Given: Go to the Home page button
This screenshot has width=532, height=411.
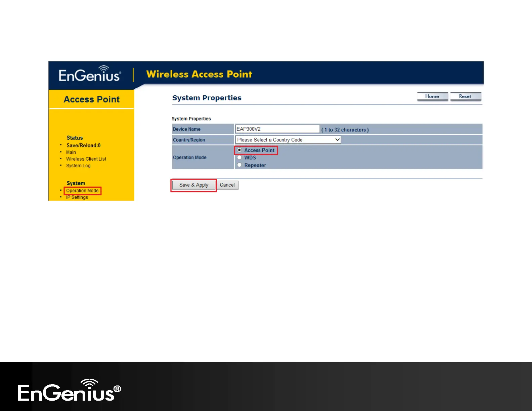Looking at the screenshot, I should pyautogui.click(x=433, y=96).
